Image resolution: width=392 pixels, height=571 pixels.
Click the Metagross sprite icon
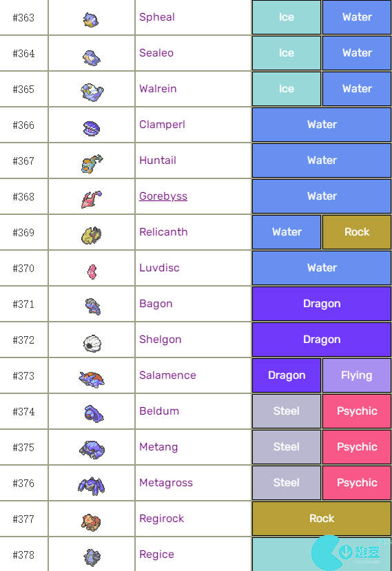(92, 486)
